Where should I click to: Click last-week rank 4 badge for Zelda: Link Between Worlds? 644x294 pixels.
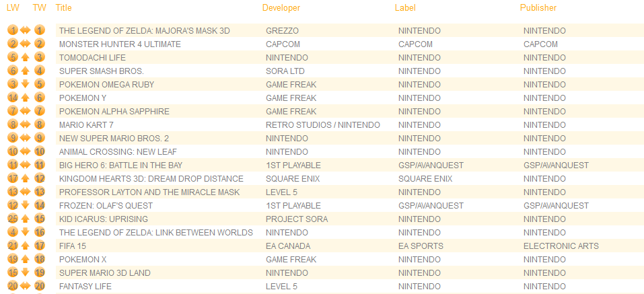click(13, 232)
